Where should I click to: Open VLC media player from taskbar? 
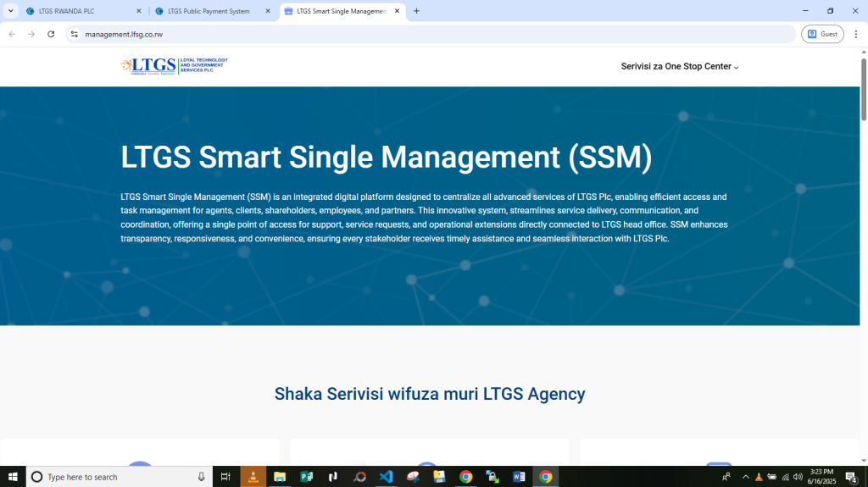click(253, 477)
